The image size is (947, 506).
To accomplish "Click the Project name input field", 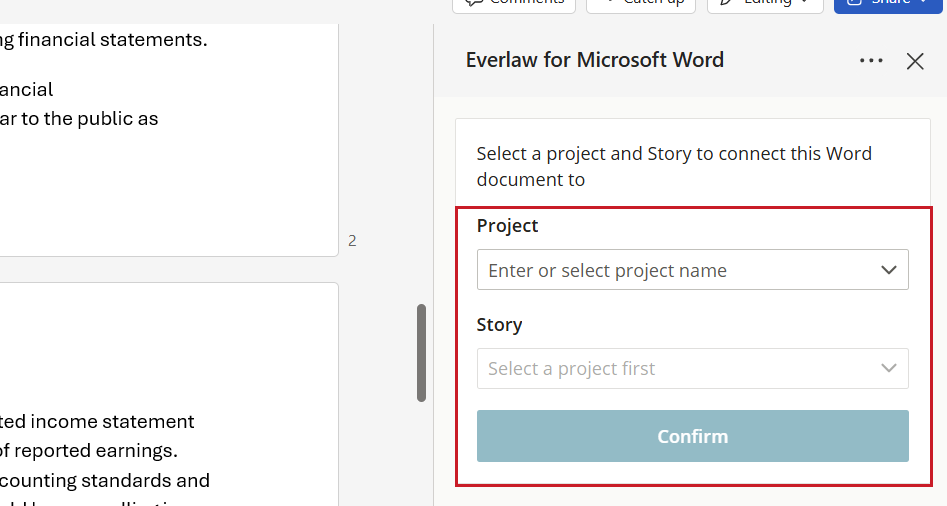I will point(692,270).
